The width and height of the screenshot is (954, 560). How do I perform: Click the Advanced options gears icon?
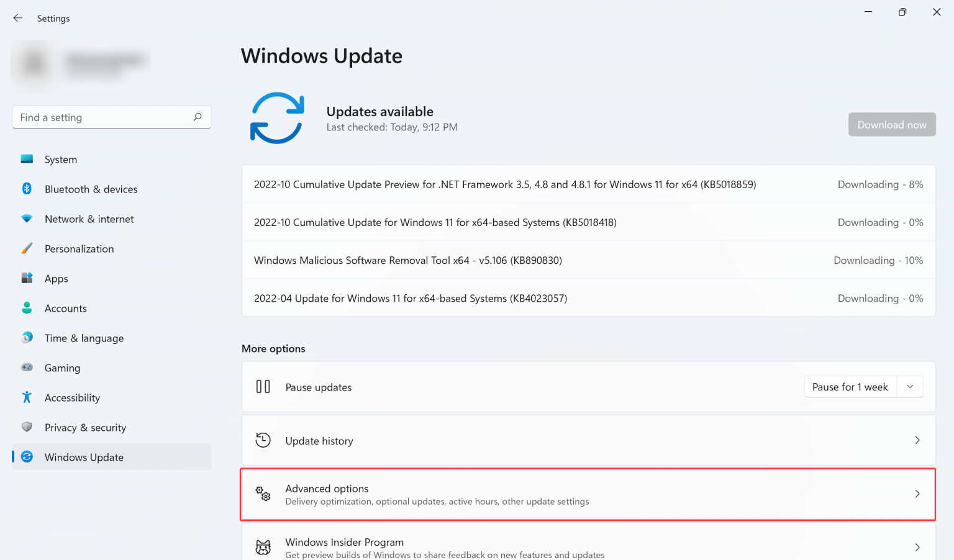tap(263, 494)
